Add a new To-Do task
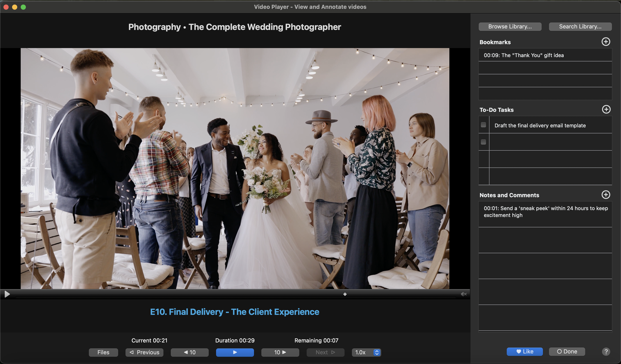Image resolution: width=621 pixels, height=364 pixels. click(606, 109)
